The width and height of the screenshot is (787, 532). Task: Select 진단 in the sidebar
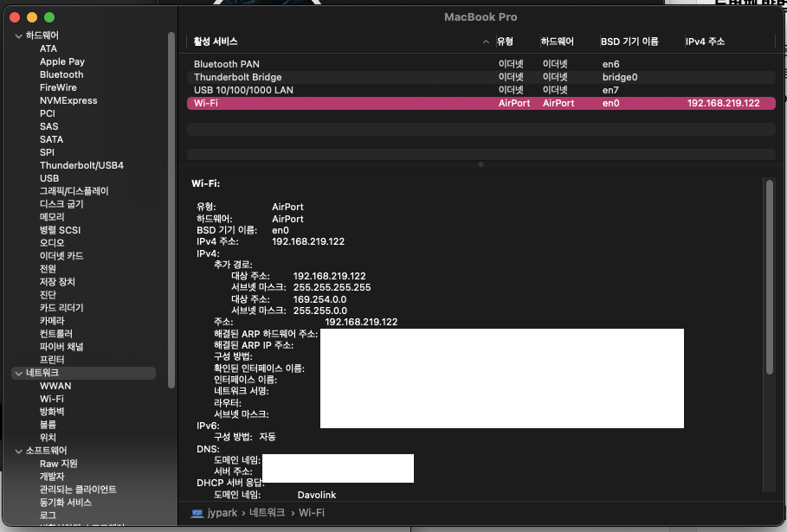pyautogui.click(x=48, y=295)
